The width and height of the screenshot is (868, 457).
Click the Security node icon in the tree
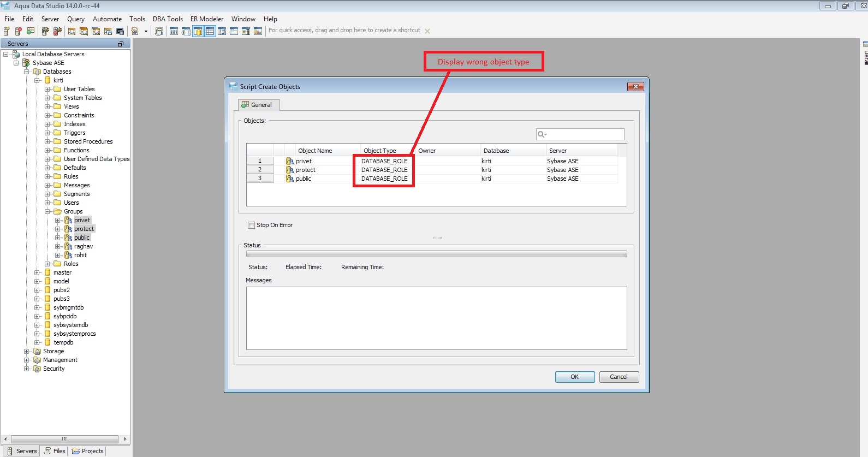click(37, 369)
